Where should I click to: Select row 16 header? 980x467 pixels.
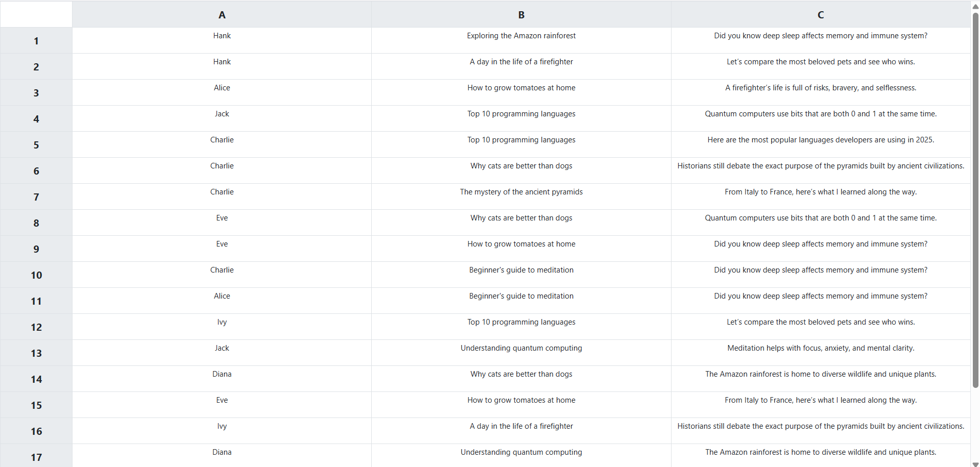click(x=36, y=431)
